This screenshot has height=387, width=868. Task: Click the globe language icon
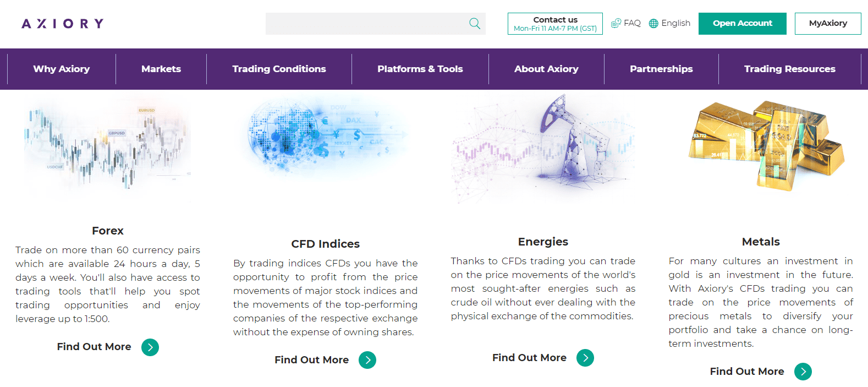(x=653, y=23)
